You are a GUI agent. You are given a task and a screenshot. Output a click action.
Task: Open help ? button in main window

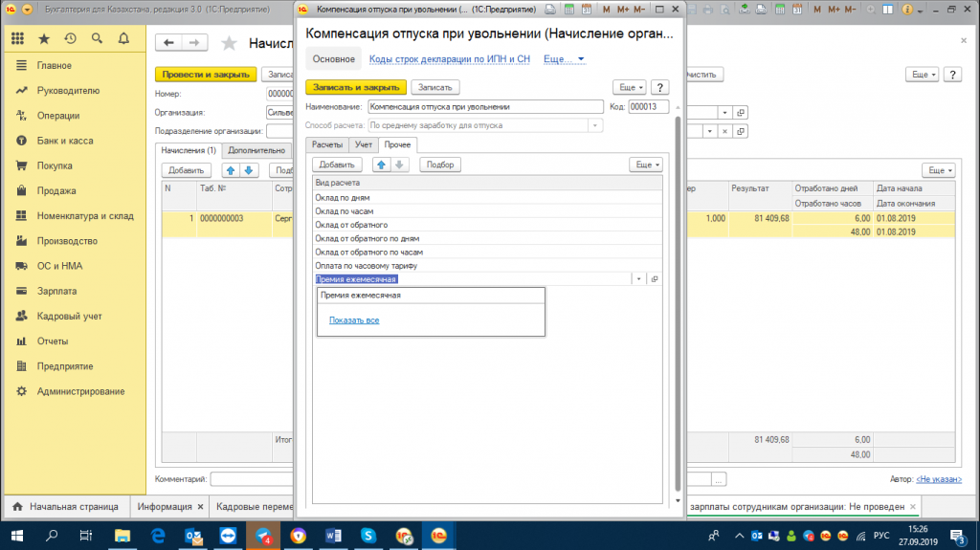click(x=952, y=75)
